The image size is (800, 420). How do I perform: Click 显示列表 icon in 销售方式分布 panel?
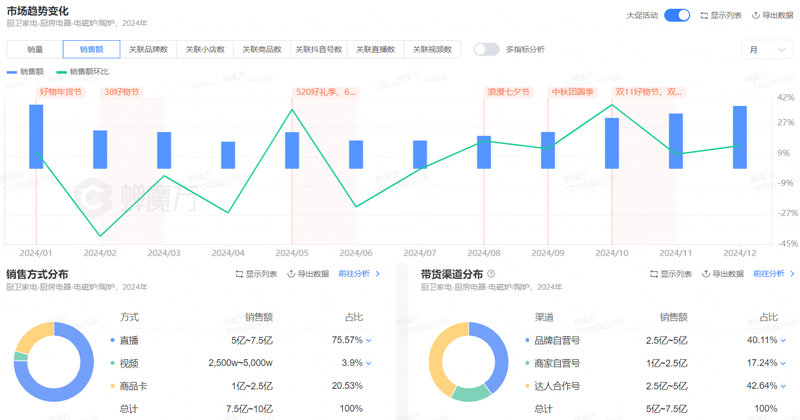click(x=239, y=274)
